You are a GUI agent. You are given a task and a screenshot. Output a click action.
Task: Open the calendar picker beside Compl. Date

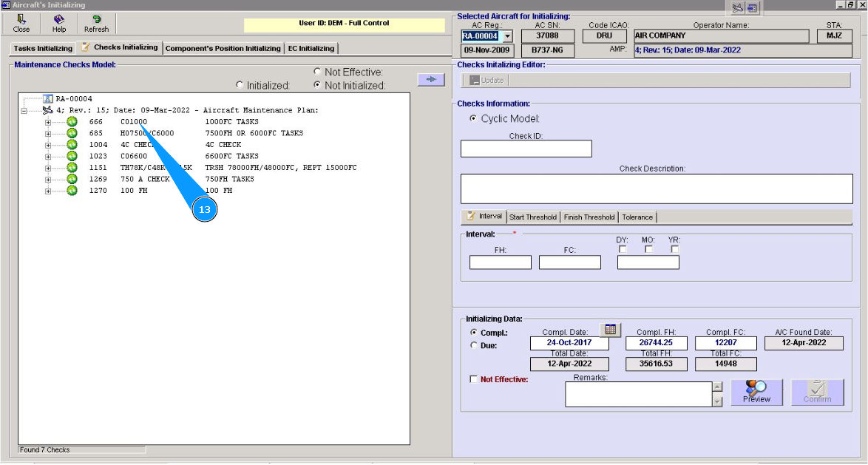pyautogui.click(x=611, y=330)
